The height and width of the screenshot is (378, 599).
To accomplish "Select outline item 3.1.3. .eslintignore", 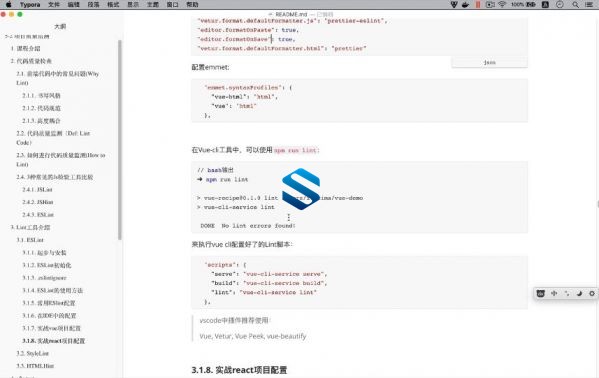I will (x=44, y=277).
